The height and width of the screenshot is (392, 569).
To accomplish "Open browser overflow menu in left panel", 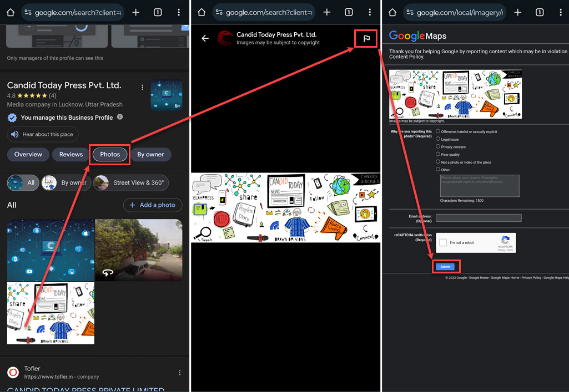I will pyautogui.click(x=179, y=12).
